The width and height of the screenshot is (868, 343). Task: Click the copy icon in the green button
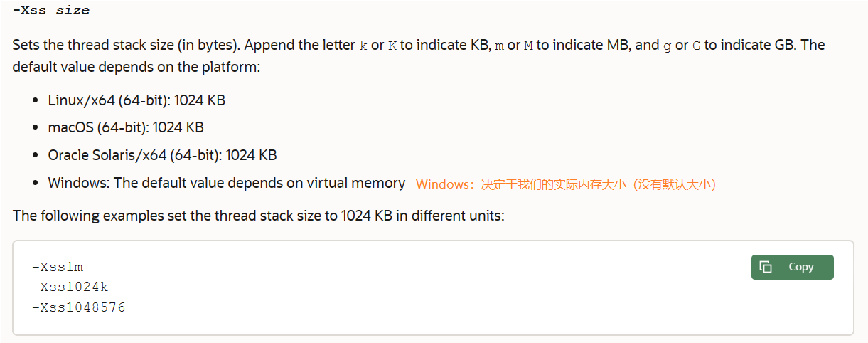click(x=766, y=267)
